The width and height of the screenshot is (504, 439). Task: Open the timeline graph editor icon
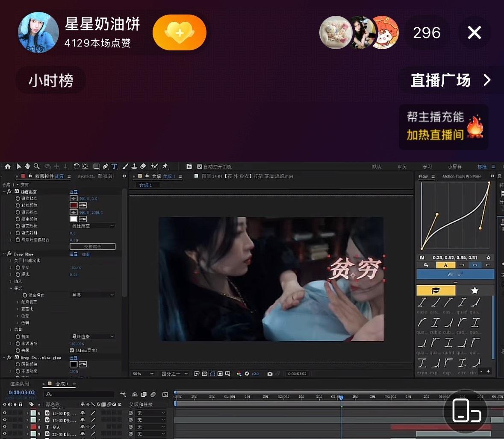click(x=165, y=394)
